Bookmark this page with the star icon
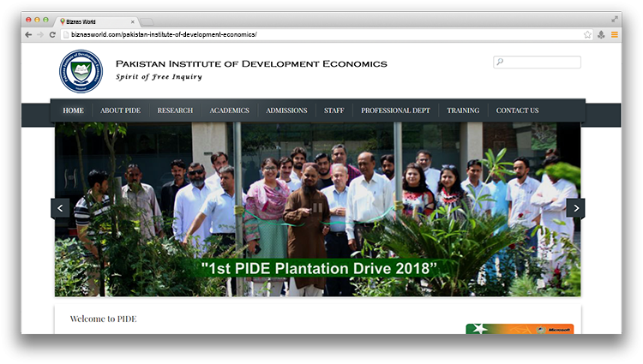This screenshot has height=364, width=643. [x=587, y=34]
